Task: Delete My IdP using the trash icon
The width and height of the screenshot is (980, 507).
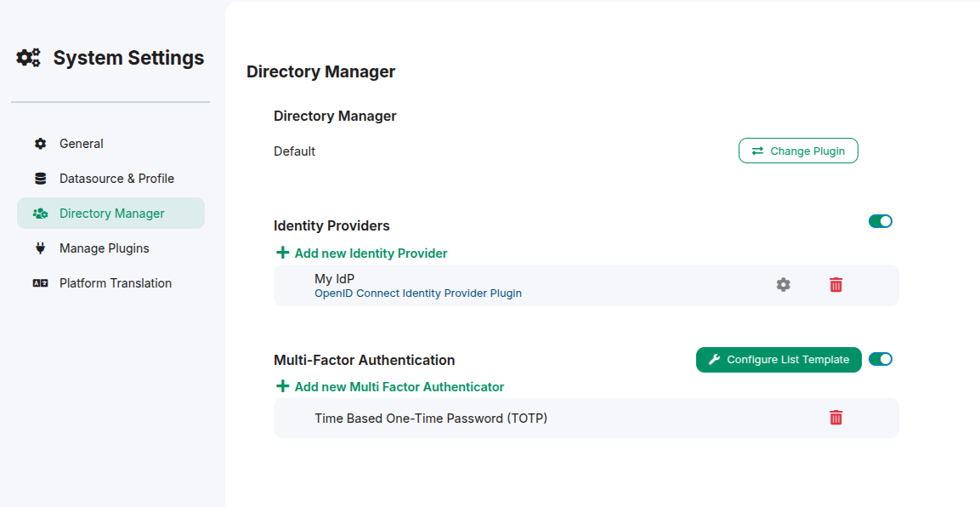Action: [x=836, y=285]
